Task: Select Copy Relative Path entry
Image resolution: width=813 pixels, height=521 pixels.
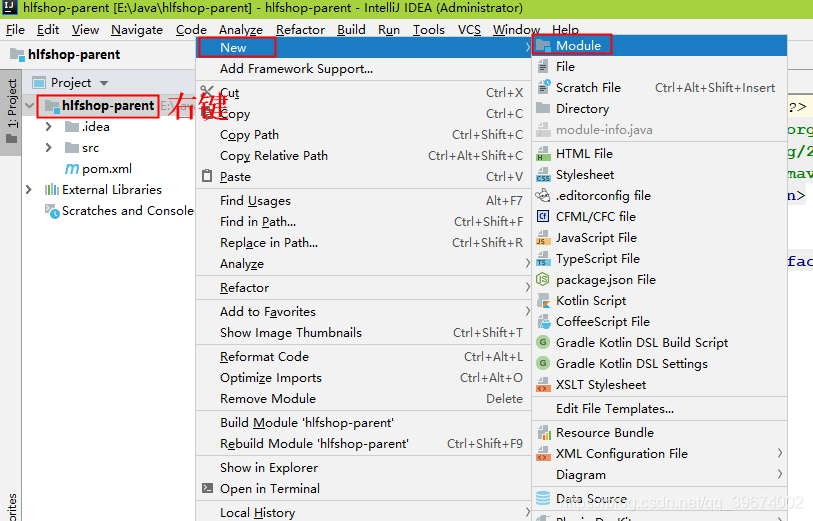Action: pyautogui.click(x=363, y=156)
